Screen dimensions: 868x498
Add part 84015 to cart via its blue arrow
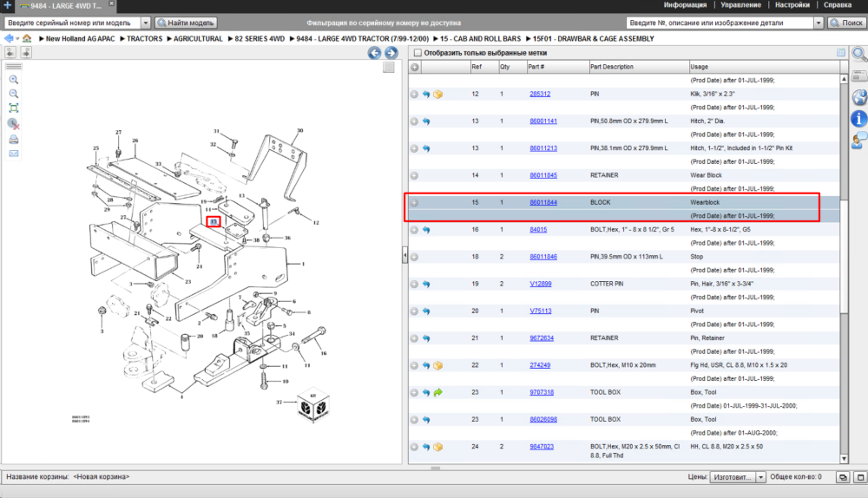point(426,230)
